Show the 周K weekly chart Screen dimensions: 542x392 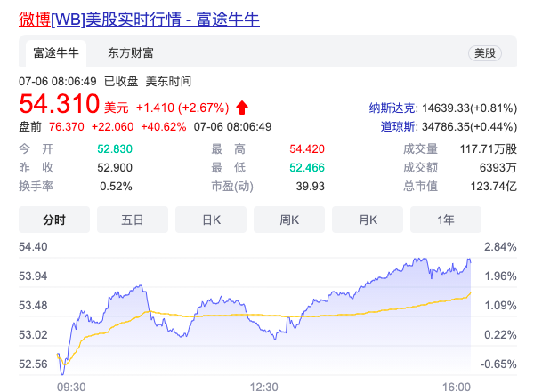tap(289, 220)
